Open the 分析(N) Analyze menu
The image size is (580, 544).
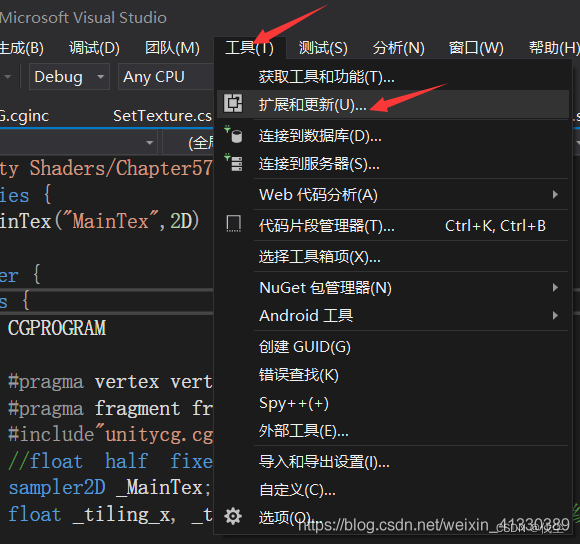pos(398,48)
